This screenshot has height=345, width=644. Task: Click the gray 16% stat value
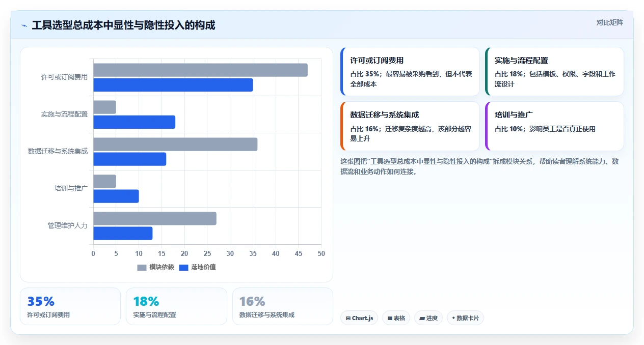click(252, 301)
